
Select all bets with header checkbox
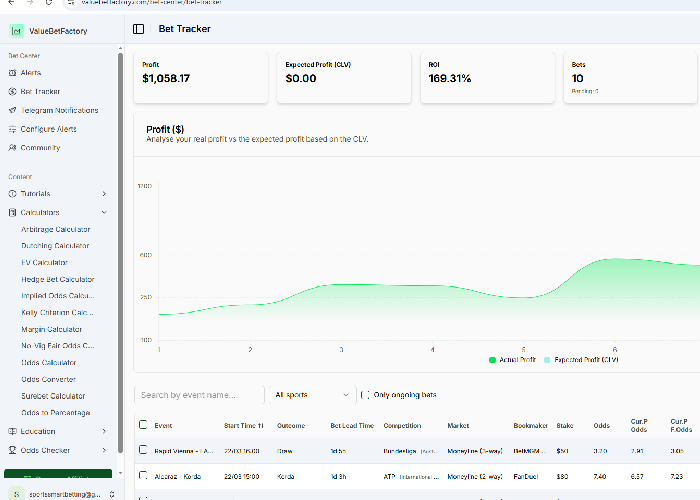(x=143, y=425)
